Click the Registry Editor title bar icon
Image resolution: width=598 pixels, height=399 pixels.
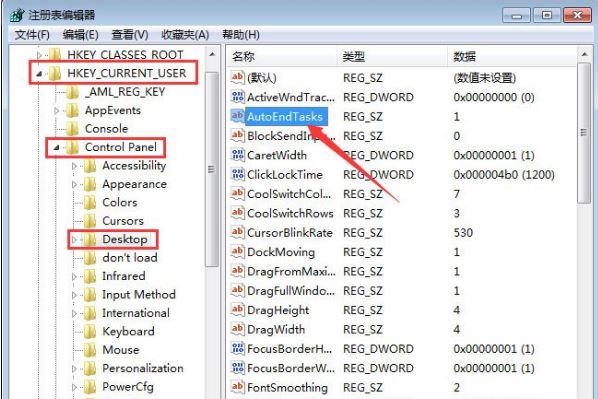[x=17, y=15]
